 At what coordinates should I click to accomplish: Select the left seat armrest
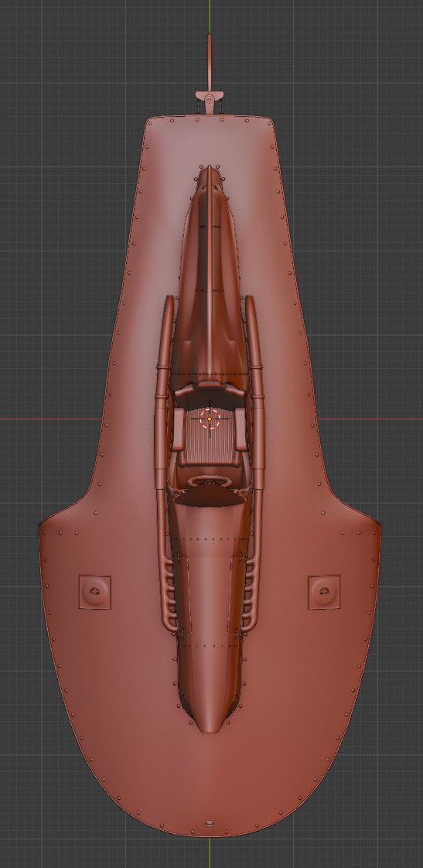[179, 429]
